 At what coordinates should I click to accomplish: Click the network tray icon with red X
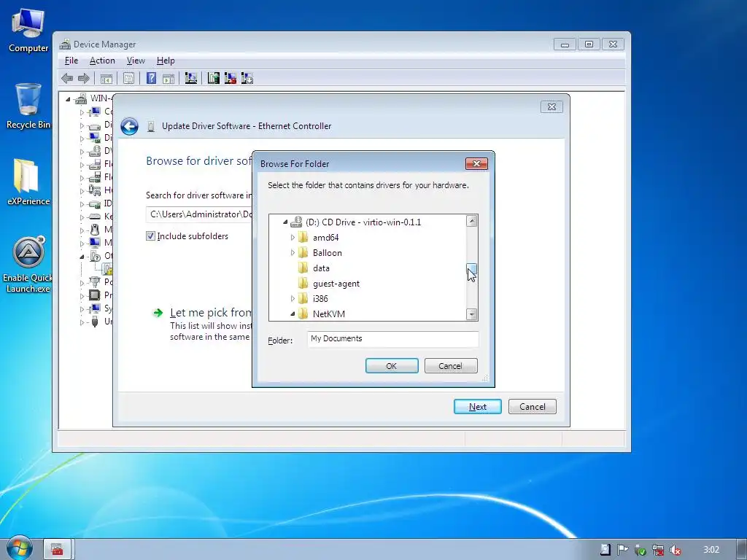tap(658, 550)
